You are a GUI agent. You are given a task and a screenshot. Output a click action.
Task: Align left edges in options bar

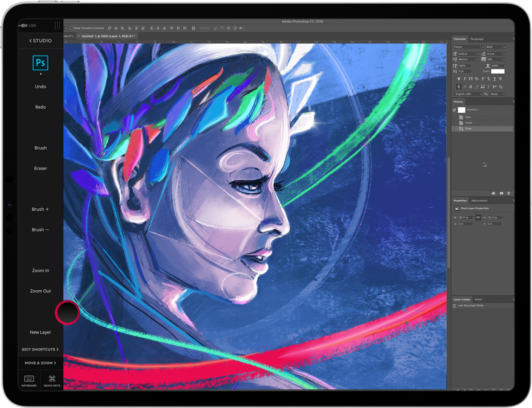pos(130,28)
